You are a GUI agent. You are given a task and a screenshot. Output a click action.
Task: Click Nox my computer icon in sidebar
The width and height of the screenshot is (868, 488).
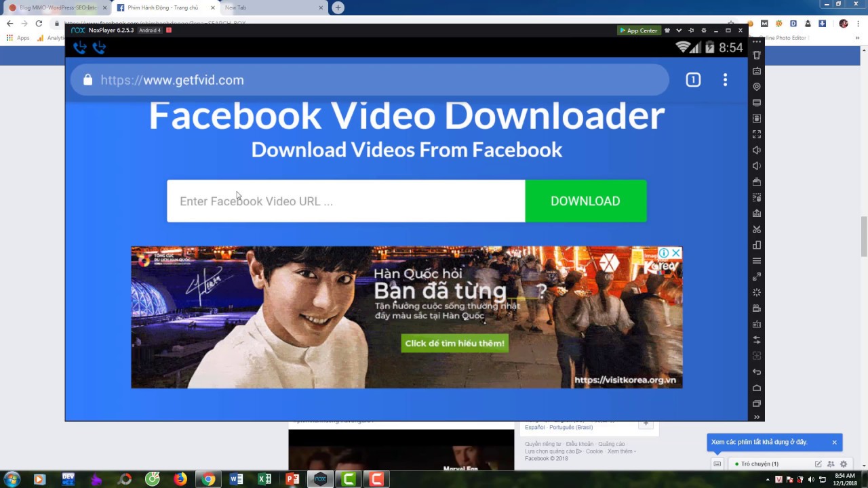[x=757, y=103]
